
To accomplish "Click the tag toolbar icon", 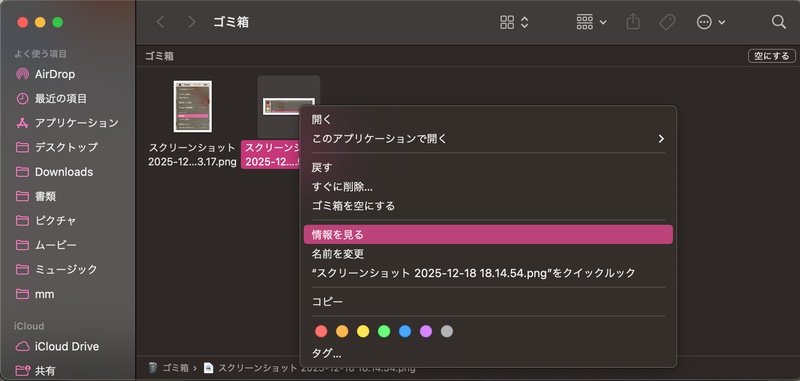I will point(667,22).
